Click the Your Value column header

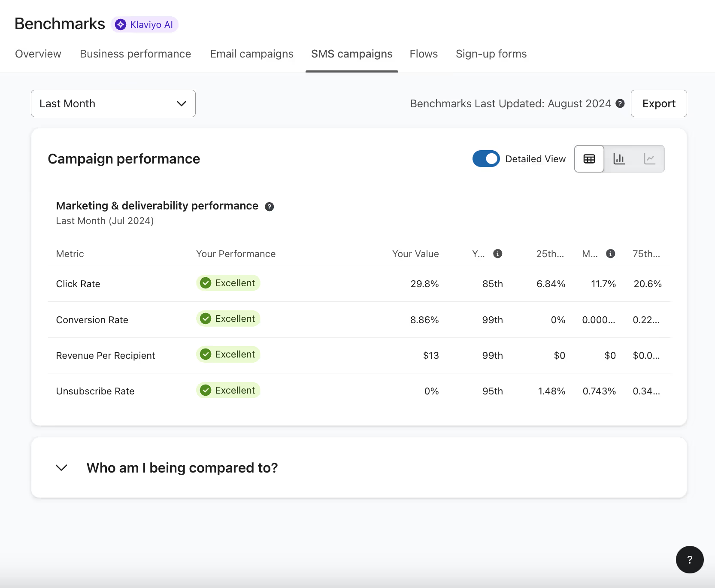point(415,254)
